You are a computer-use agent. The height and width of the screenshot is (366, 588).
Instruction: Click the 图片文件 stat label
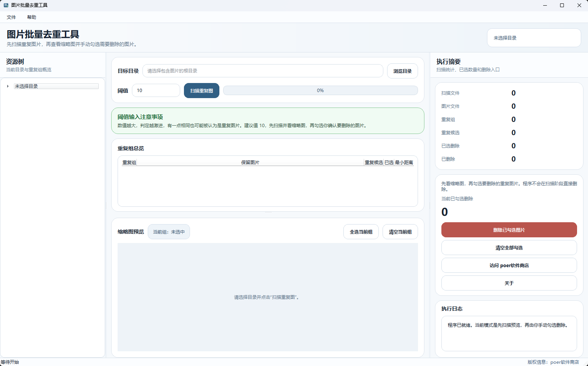click(450, 106)
